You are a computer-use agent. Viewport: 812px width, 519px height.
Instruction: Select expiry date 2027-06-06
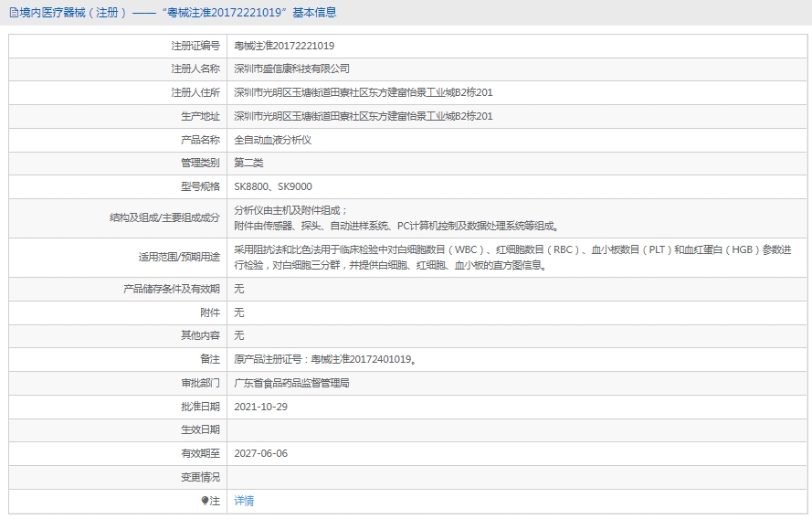[x=260, y=454]
